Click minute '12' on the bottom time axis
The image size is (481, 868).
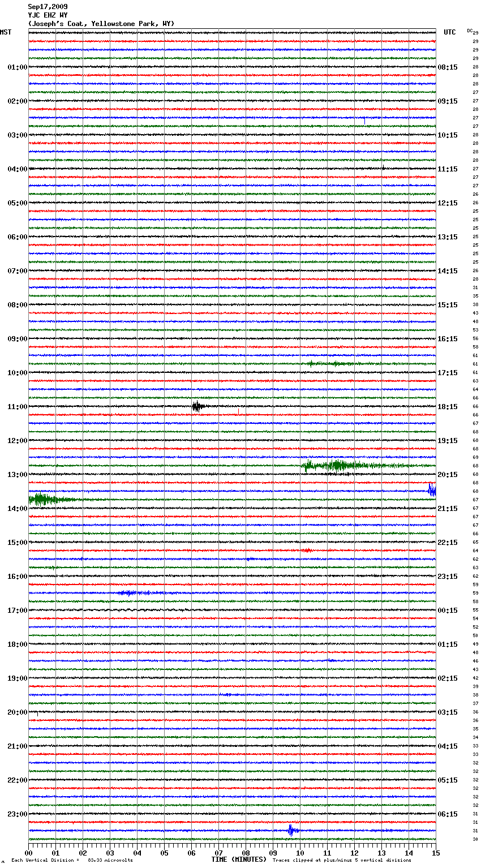(354, 853)
